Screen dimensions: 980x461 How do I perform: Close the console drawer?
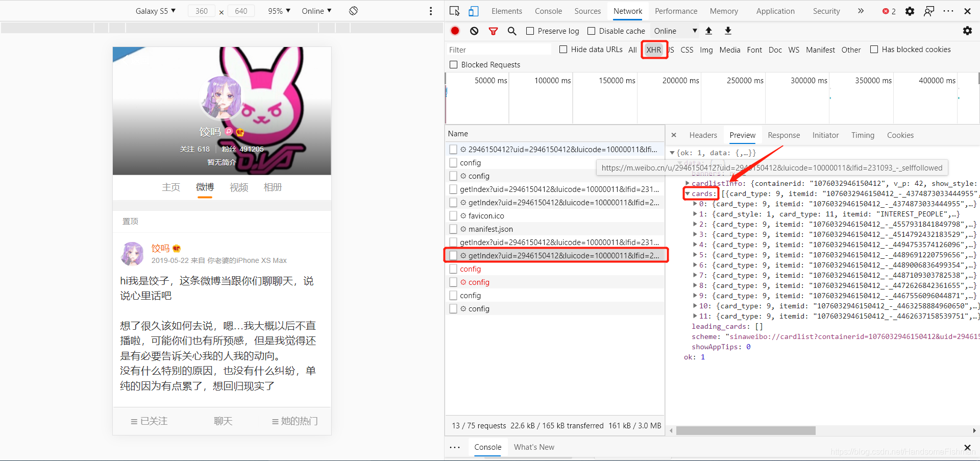click(x=967, y=447)
